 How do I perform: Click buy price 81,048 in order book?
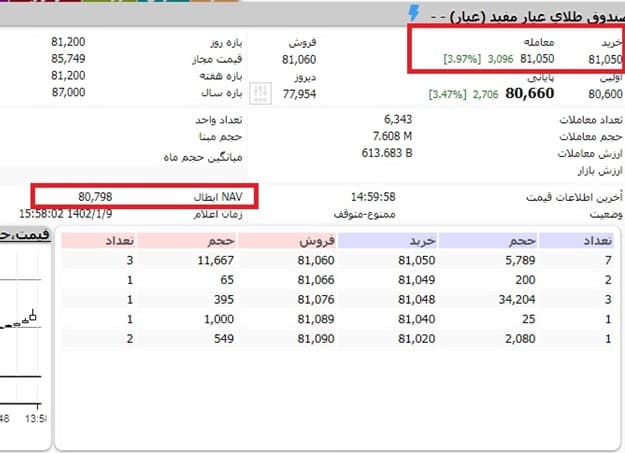tap(417, 299)
